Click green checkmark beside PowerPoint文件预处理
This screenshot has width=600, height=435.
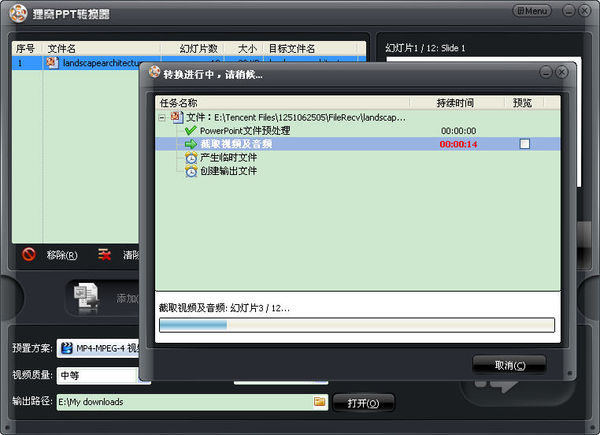pos(191,130)
